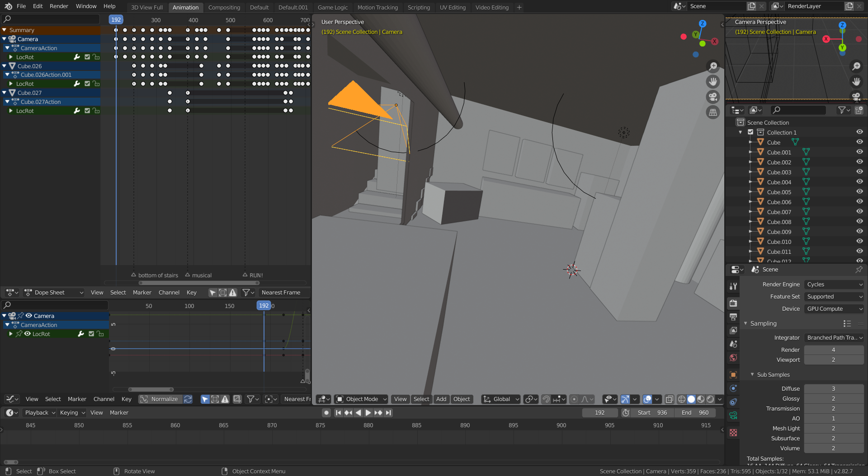Jump to last frame in timeline
Screen dimensions: 868x476
388,413
